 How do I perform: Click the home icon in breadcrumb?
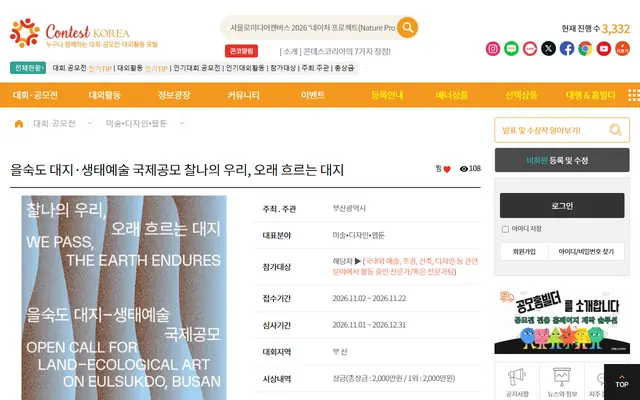(x=19, y=124)
